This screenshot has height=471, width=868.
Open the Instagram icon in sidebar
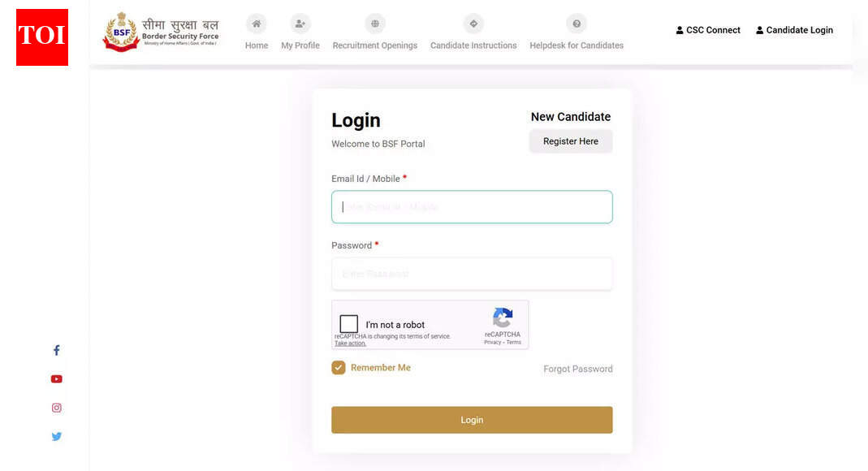click(57, 408)
